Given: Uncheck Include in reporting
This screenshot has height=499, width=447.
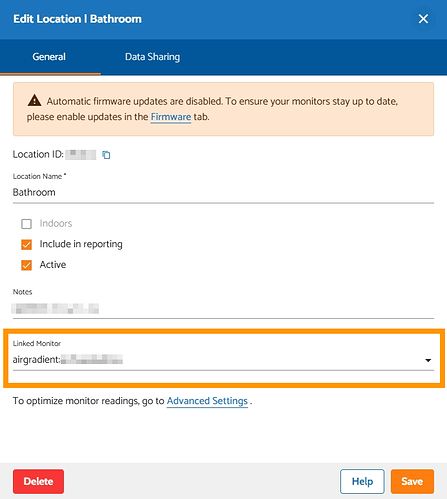Looking at the screenshot, I should [x=26, y=244].
